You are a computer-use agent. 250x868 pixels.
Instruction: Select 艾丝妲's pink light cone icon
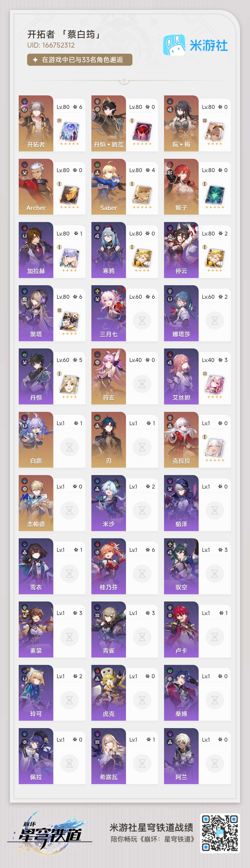(215, 384)
